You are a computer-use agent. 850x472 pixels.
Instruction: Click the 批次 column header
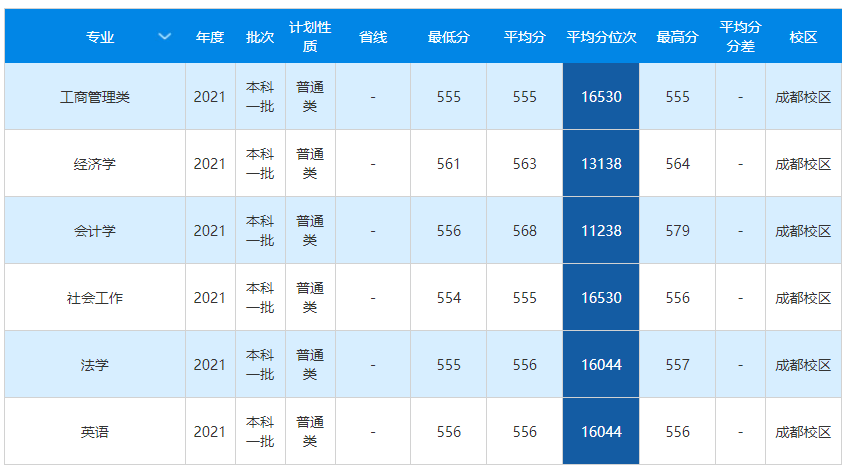click(260, 37)
